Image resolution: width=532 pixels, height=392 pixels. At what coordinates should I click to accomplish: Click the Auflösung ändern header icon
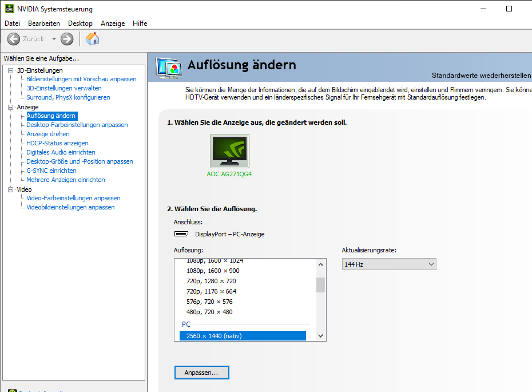(x=169, y=68)
